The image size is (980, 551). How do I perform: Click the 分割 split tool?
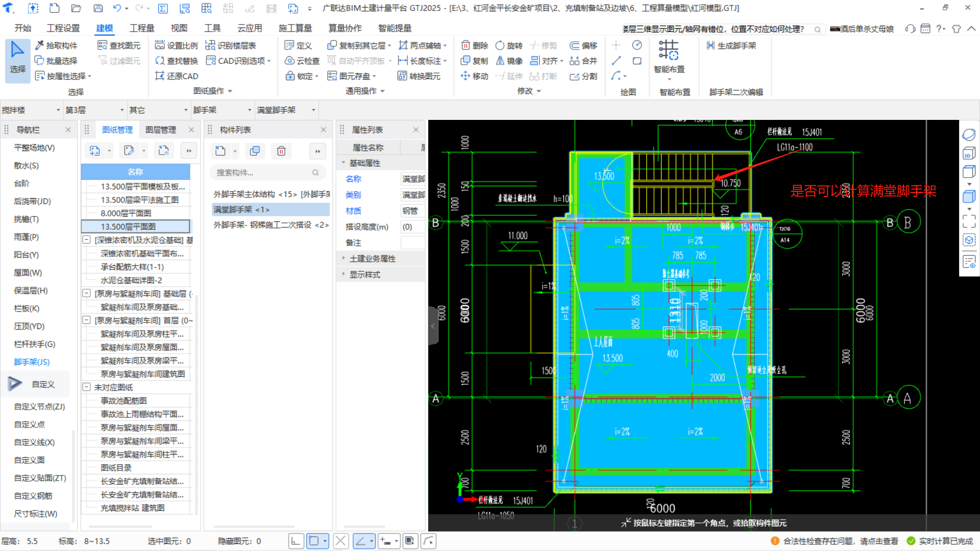click(x=583, y=76)
